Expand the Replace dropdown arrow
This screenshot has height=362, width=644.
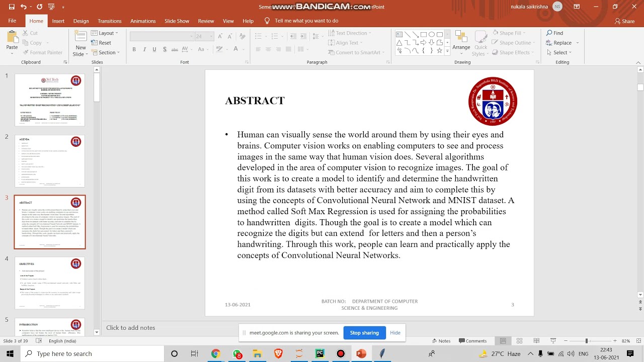tap(577, 43)
